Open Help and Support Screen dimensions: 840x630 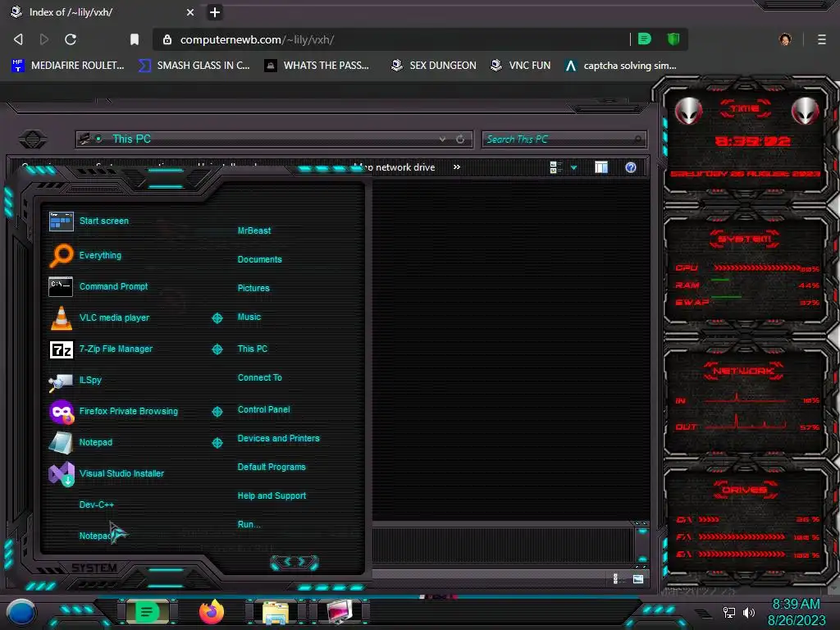click(x=272, y=496)
